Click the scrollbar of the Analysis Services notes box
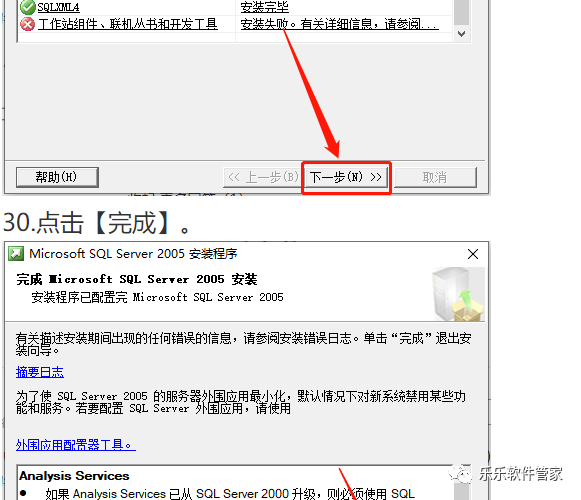This screenshot has height=500, width=581. point(461,483)
